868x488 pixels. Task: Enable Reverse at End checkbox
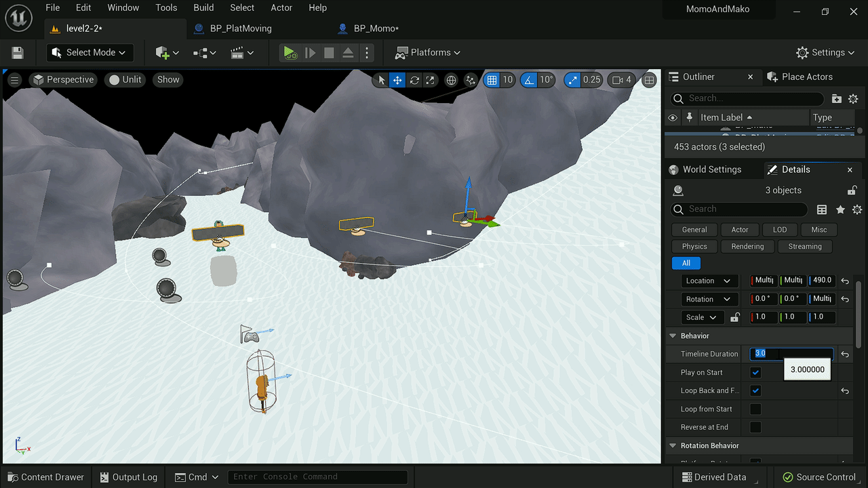pyautogui.click(x=755, y=428)
